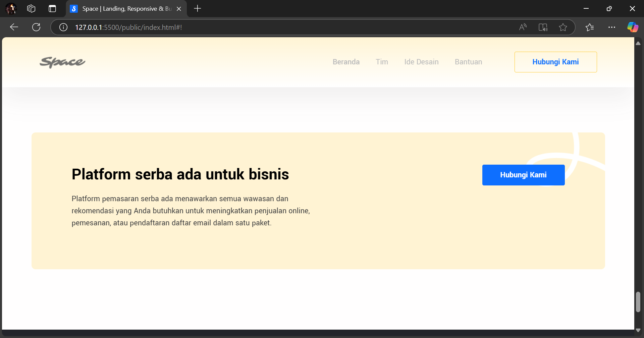This screenshot has width=644, height=338.
Task: Launch the Copilot sidebar
Action: point(633,27)
